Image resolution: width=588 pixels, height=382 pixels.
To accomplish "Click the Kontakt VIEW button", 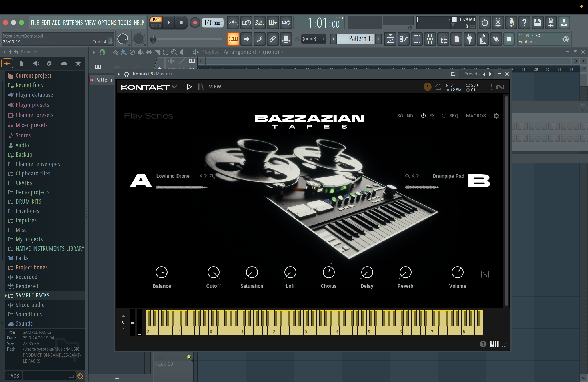I will tap(215, 87).
